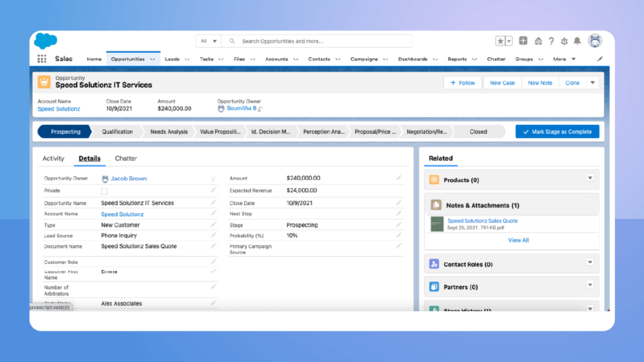Click the Partners related list icon
Screen dimensions: 644x362
(x=434, y=287)
